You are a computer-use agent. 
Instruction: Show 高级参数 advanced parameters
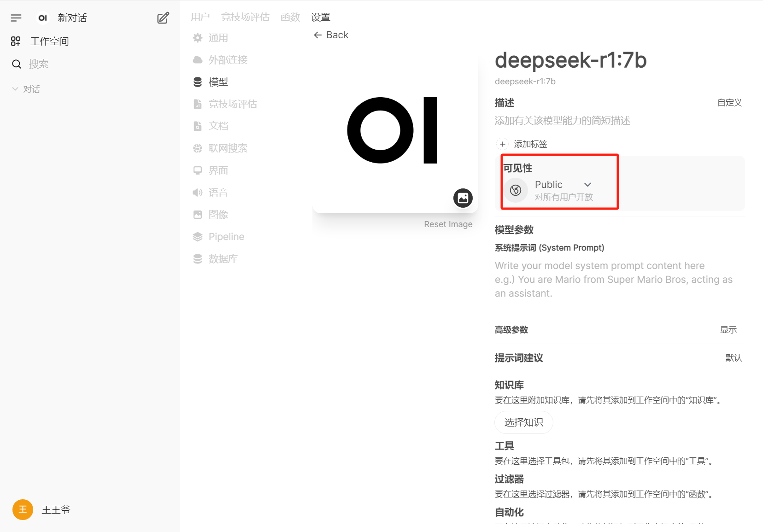pos(728,330)
